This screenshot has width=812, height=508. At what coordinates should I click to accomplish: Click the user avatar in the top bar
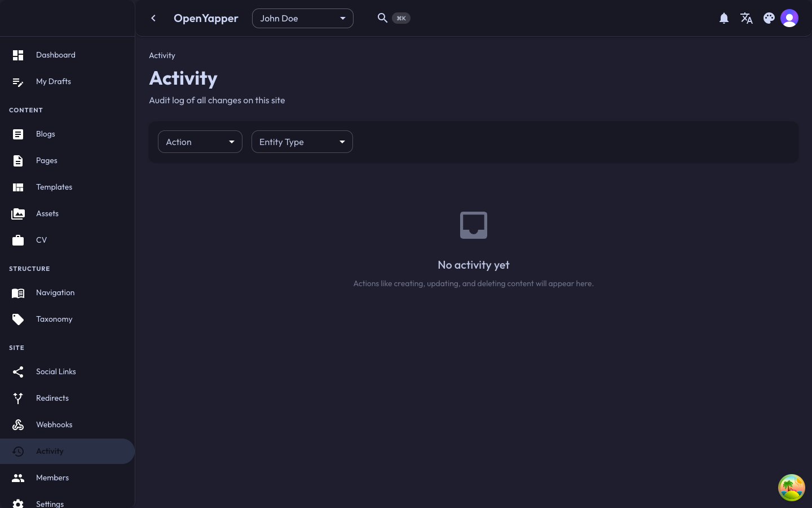[789, 18]
